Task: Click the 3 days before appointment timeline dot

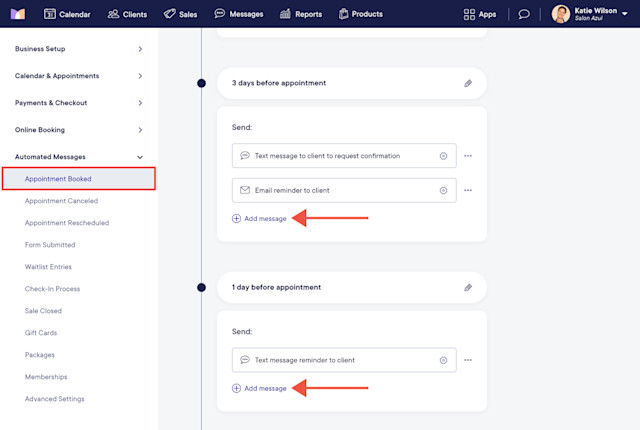Action: pos(201,83)
